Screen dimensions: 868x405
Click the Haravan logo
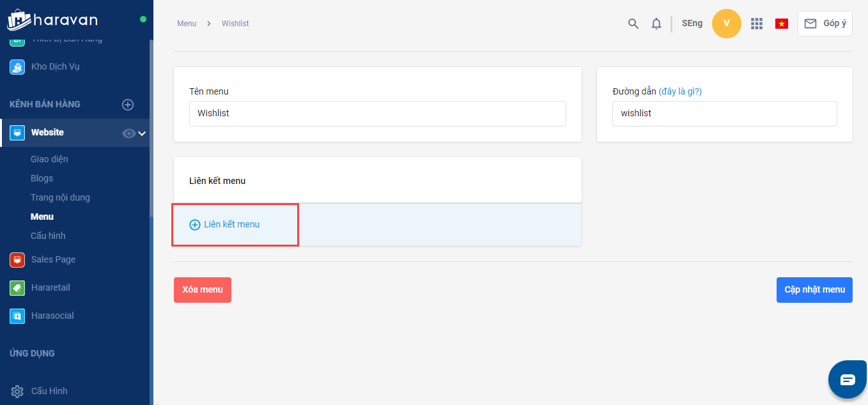point(52,19)
